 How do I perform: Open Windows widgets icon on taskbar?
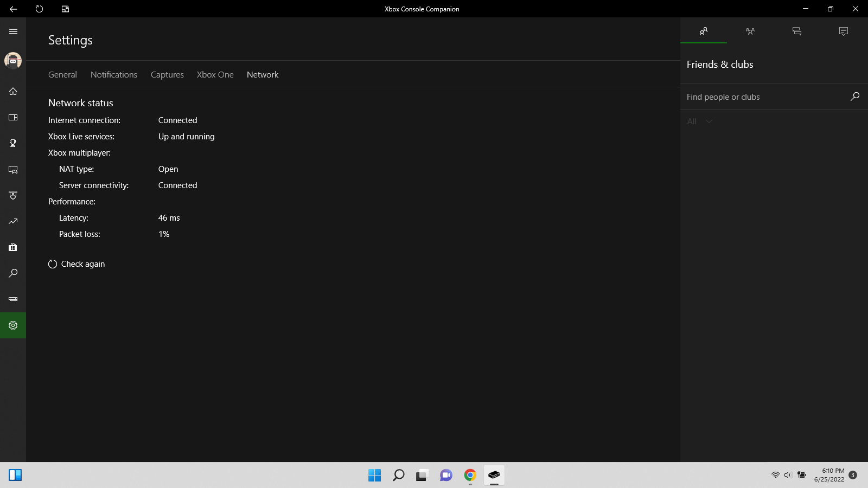click(15, 475)
